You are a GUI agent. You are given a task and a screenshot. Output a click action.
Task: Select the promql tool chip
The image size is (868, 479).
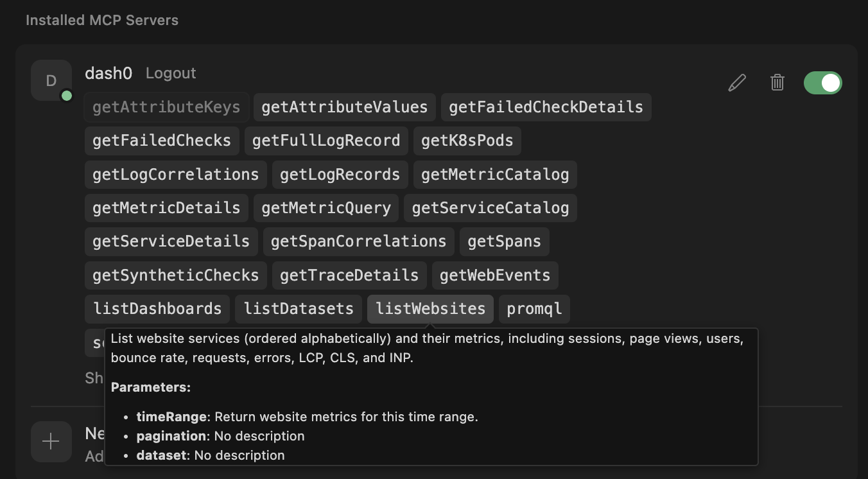point(534,309)
